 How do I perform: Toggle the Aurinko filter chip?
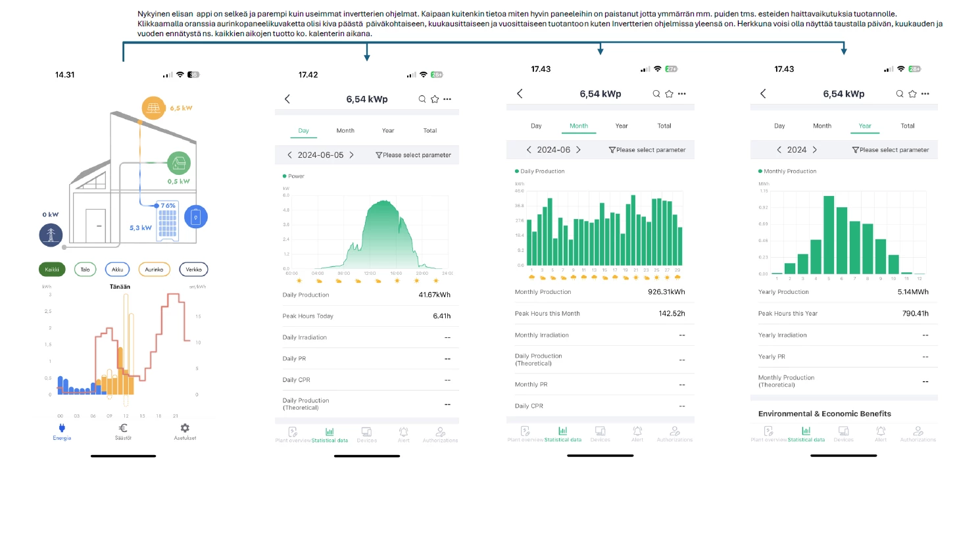[154, 270]
